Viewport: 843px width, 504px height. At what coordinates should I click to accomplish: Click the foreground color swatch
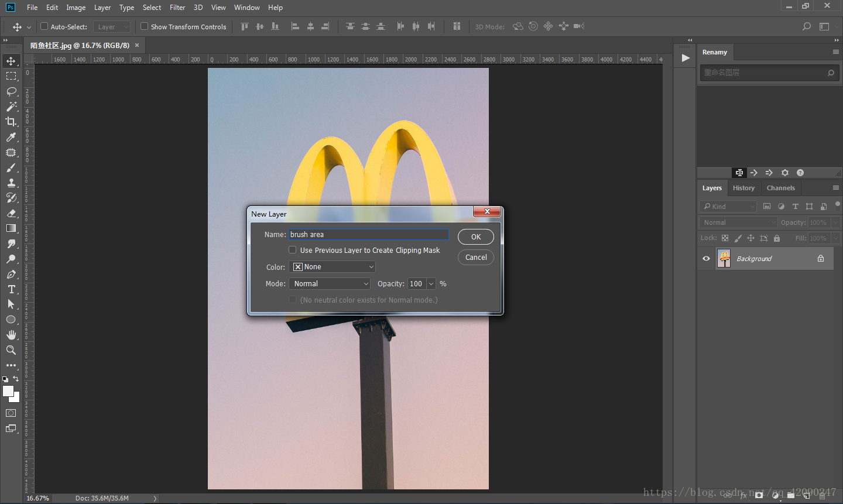pyautogui.click(x=8, y=391)
